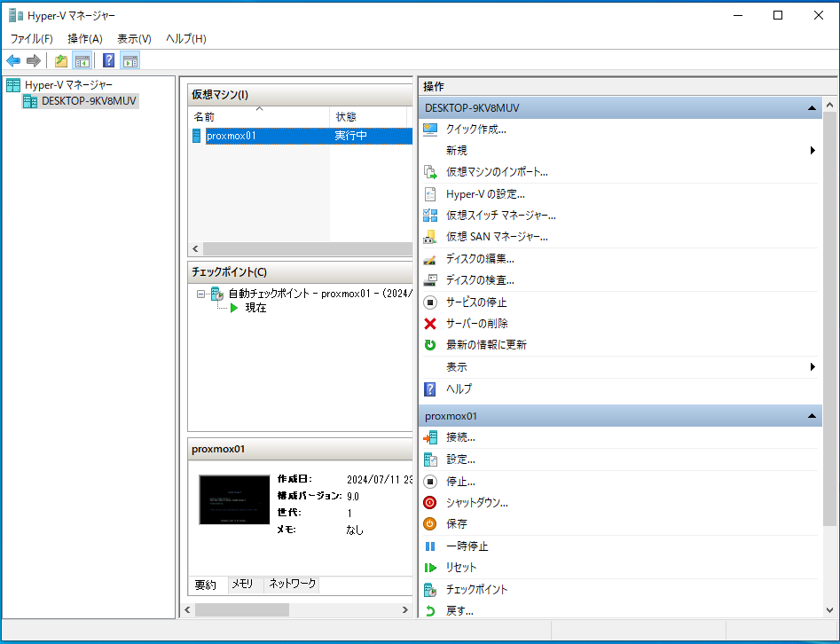Image resolution: width=840 pixels, height=644 pixels.
Task: Open Hyper-V の設定... action
Action: click(x=485, y=193)
